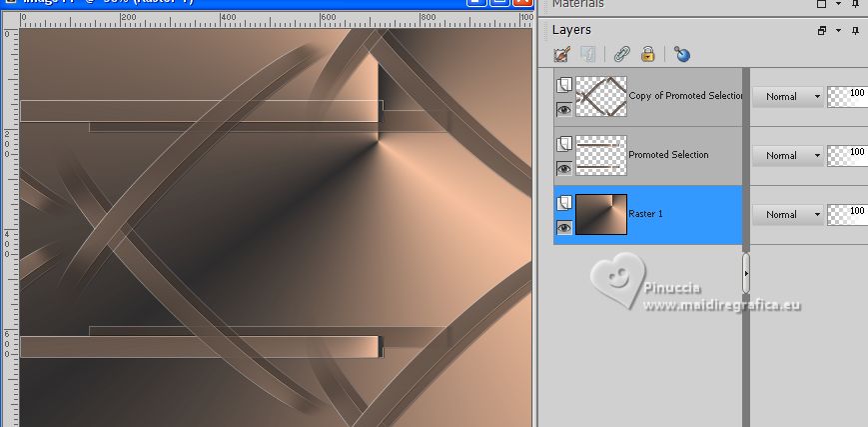
Task: Click raster layer type icon of Promoted Selection
Action: [564, 144]
